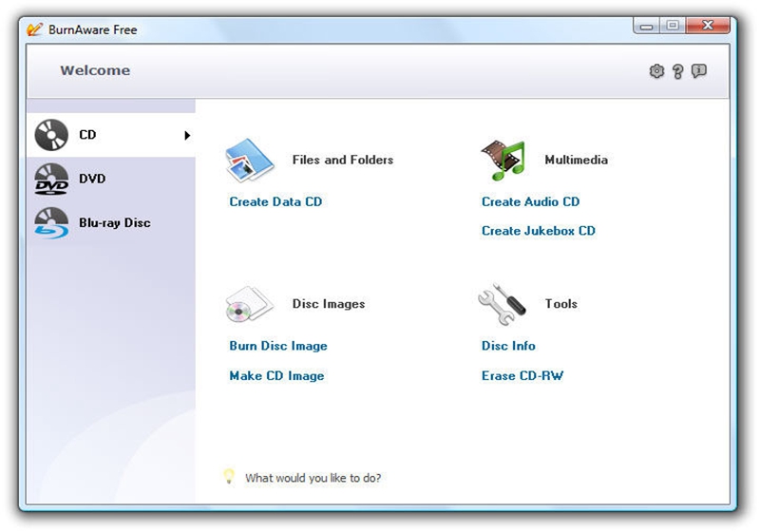Click the Files and Folders folder icon

point(250,161)
